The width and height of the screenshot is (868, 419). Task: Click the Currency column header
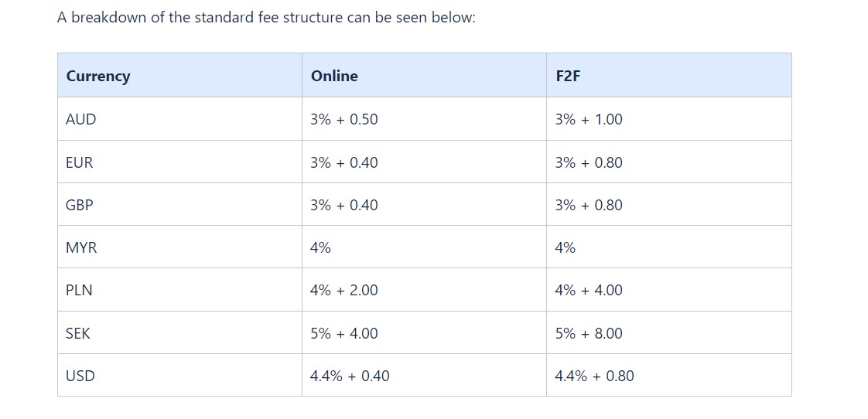[180, 75]
